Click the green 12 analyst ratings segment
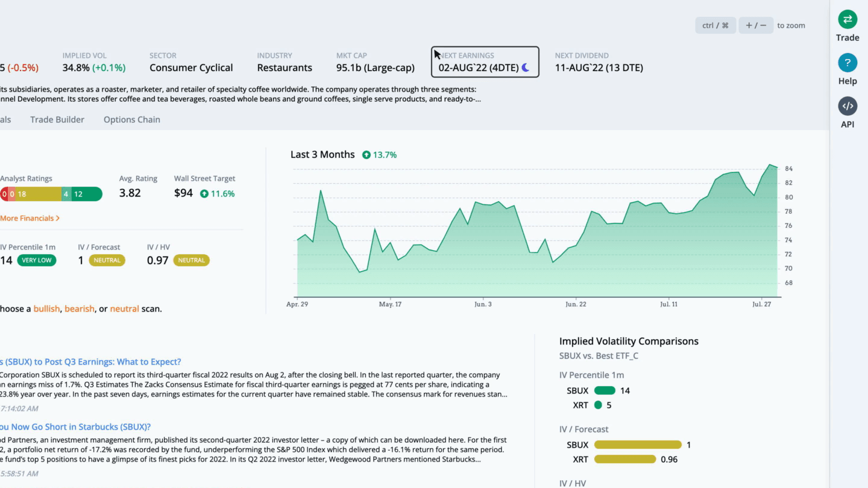 pos(86,194)
